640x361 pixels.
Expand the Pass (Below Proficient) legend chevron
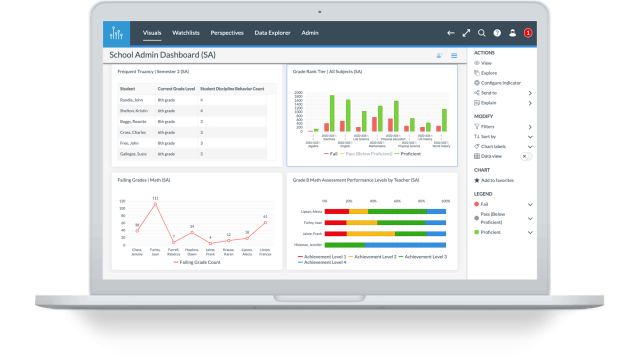(530, 218)
